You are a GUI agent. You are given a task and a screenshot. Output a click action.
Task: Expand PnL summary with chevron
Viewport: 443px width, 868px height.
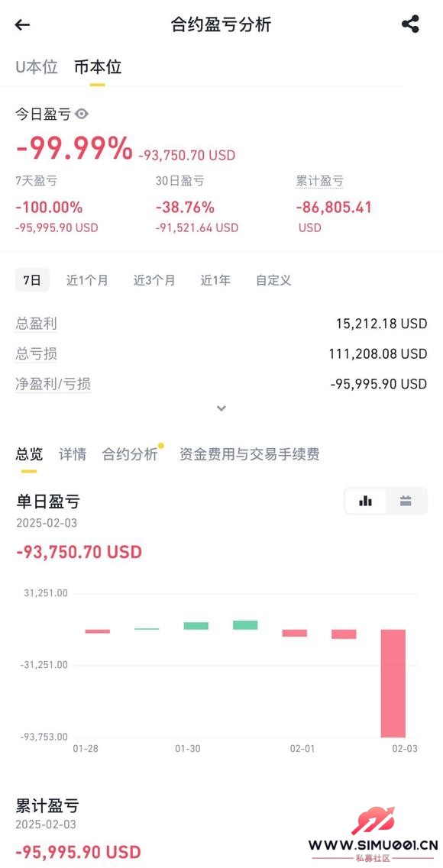click(221, 408)
